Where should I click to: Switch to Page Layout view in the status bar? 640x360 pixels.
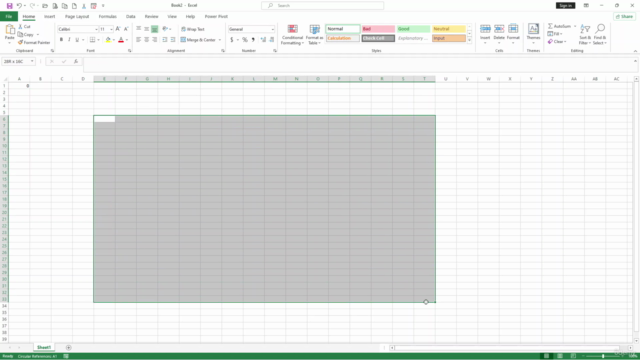coord(560,356)
